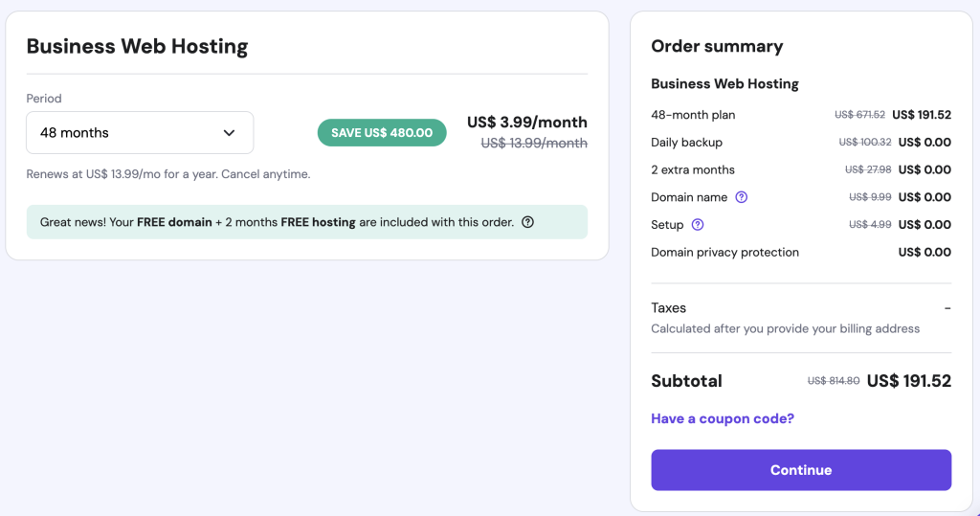Click the info icon next to Setup
The image size is (980, 516).
(697, 225)
